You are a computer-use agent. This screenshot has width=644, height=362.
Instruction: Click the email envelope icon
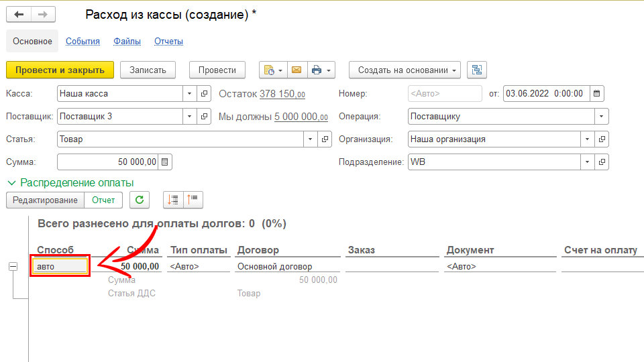297,70
